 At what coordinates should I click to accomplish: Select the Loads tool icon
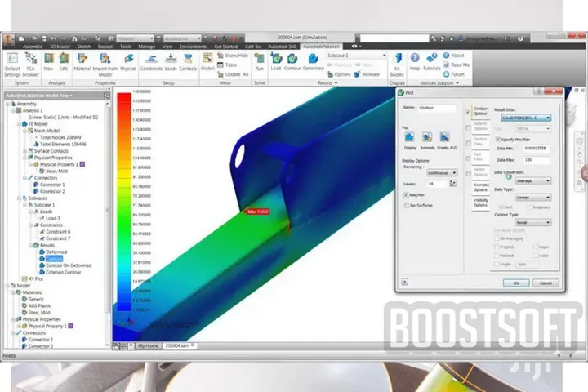coord(171,62)
